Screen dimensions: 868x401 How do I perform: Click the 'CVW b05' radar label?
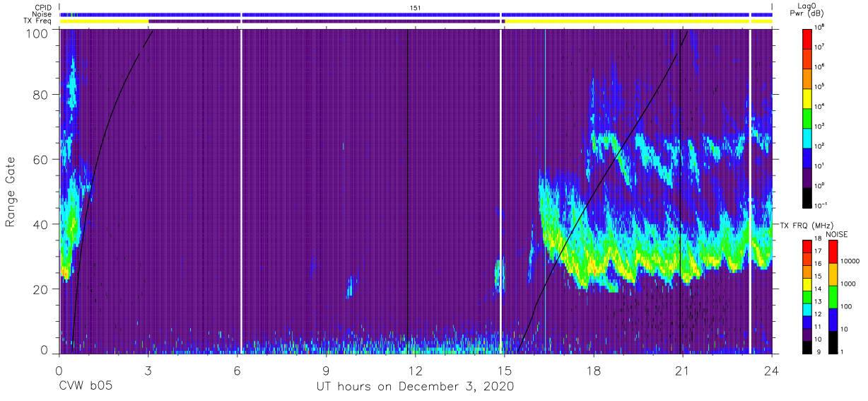(x=86, y=386)
